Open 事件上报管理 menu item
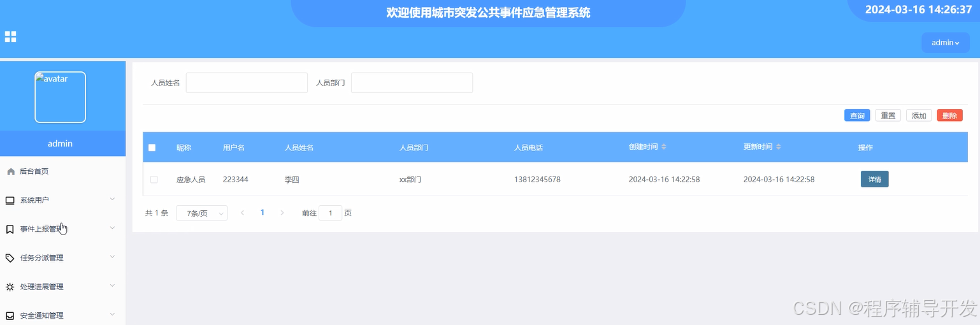The height and width of the screenshot is (325, 980). (x=62, y=229)
